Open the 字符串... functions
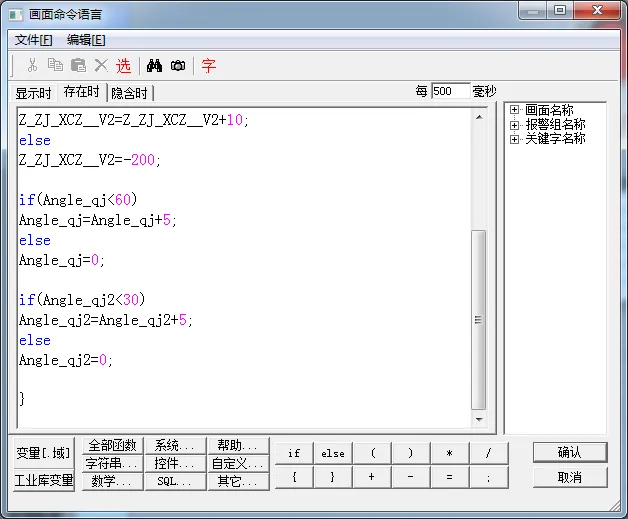 [113, 463]
